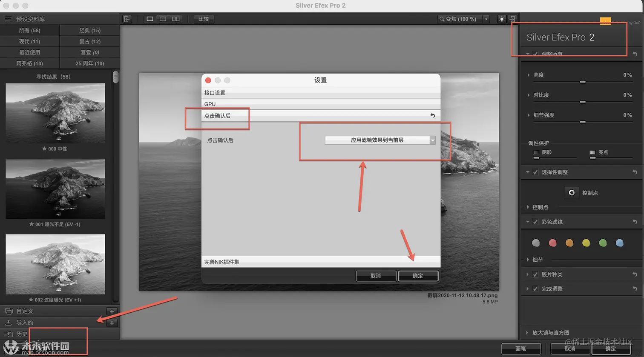The height and width of the screenshot is (357, 644).
Task: Toggle the 完成调整 checkbox
Action: tap(535, 288)
